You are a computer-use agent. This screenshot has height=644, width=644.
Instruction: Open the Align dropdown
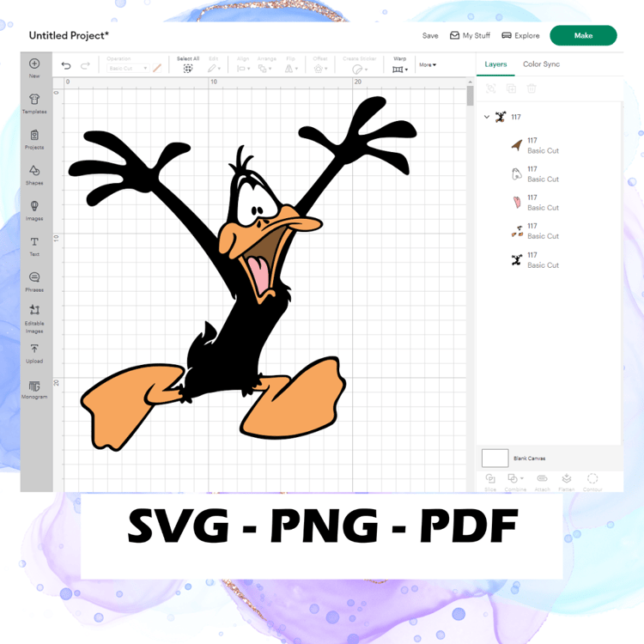tap(243, 69)
